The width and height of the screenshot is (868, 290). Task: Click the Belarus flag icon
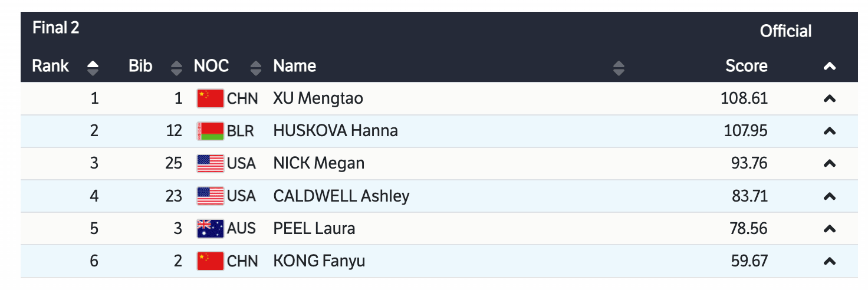pyautogui.click(x=210, y=131)
